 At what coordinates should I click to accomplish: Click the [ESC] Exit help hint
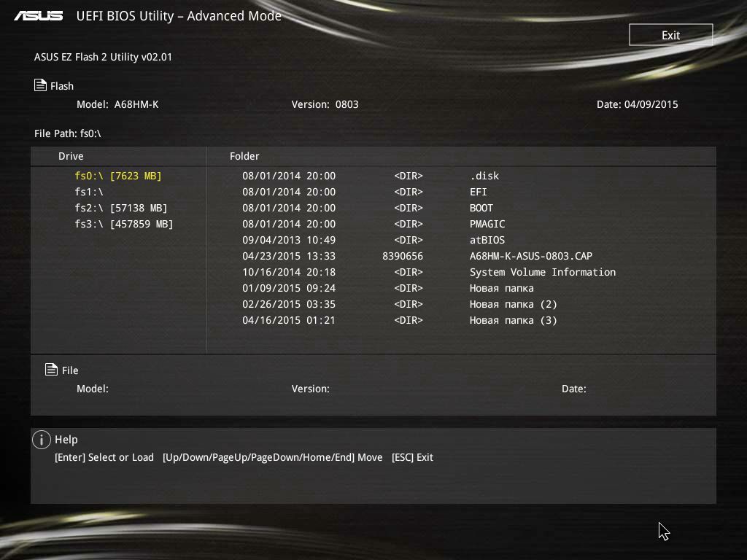[x=413, y=457]
